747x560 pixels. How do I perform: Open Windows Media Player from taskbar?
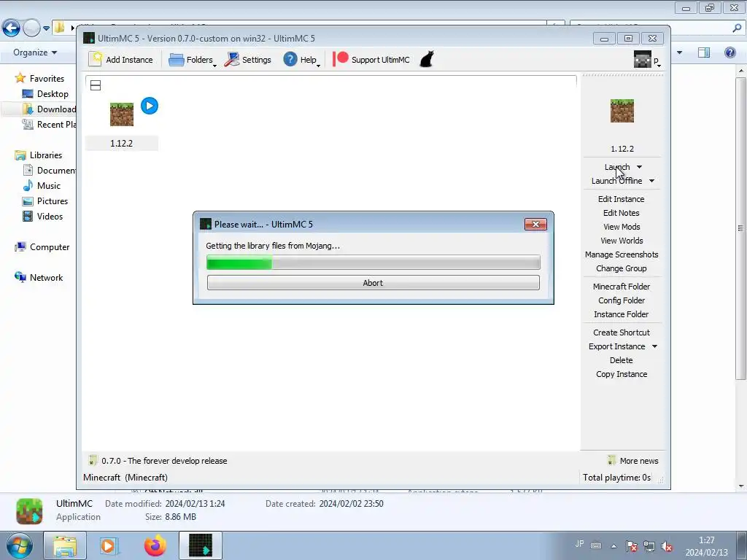point(109,545)
